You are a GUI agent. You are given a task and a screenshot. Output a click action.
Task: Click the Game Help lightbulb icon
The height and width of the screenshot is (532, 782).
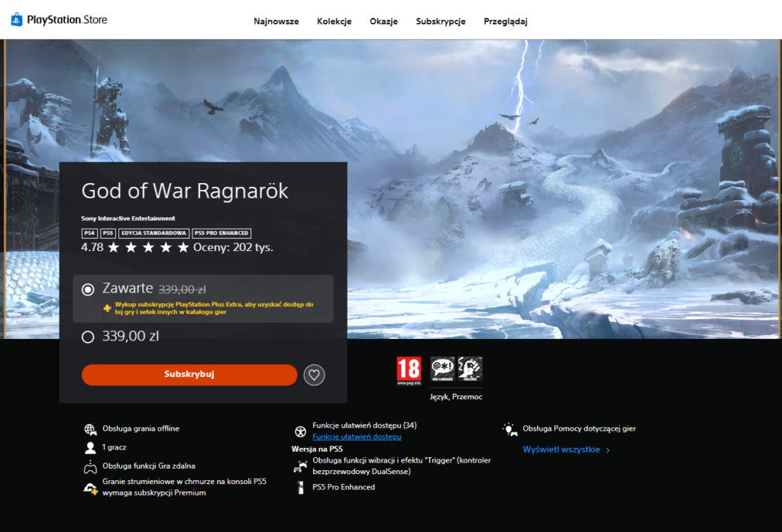click(x=509, y=430)
